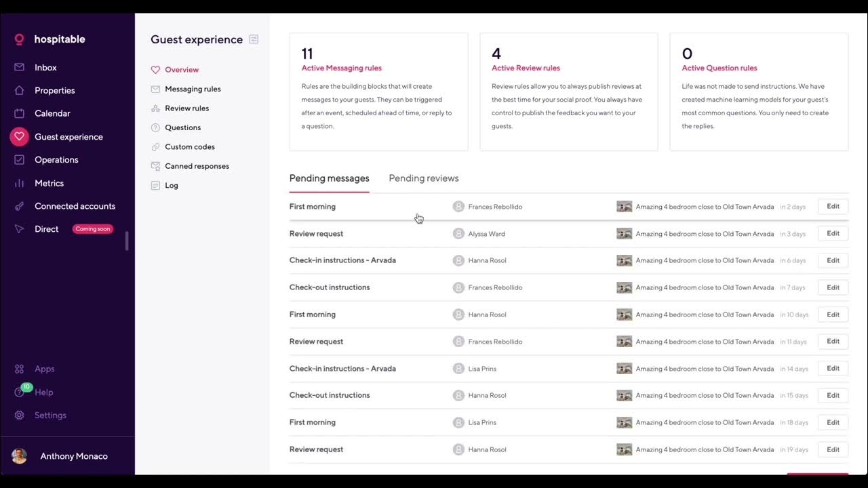Viewport: 868px width, 488px height.
Task: Open the Inbox envelope icon
Action: pos(20,68)
